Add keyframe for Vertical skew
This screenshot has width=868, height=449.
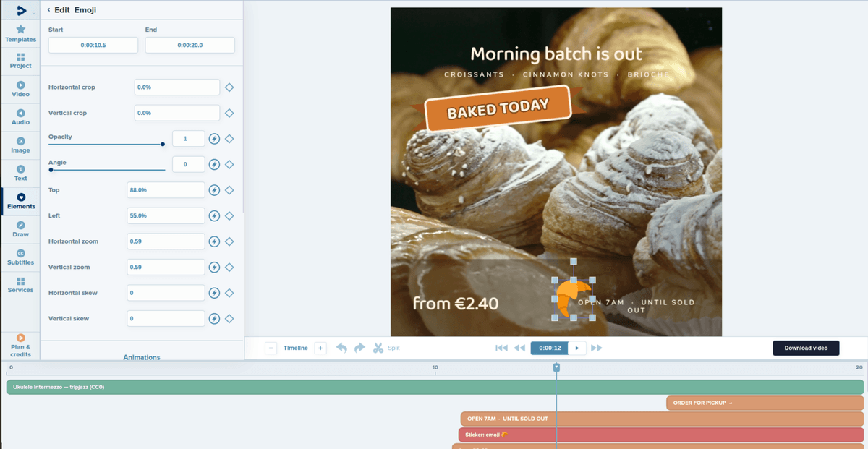click(x=229, y=319)
